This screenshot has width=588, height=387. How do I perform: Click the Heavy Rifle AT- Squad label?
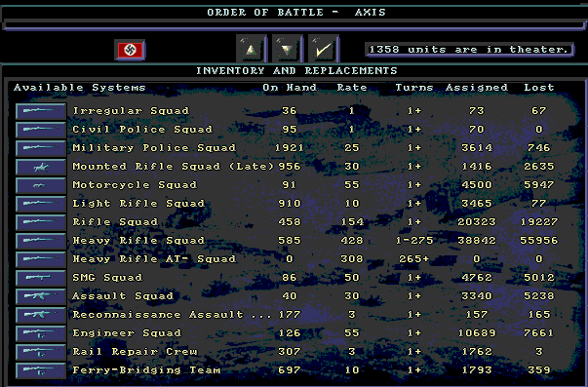click(154, 258)
